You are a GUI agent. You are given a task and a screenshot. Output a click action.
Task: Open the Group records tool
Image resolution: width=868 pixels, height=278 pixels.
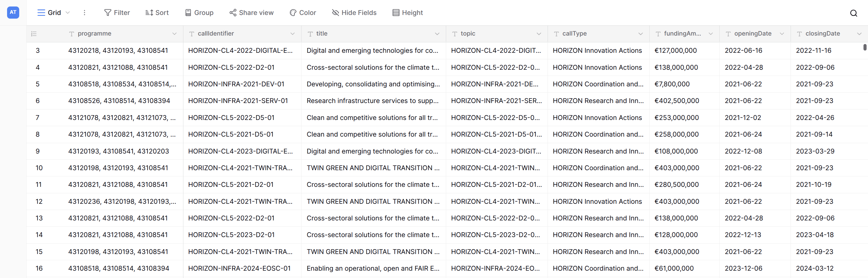pyautogui.click(x=199, y=13)
